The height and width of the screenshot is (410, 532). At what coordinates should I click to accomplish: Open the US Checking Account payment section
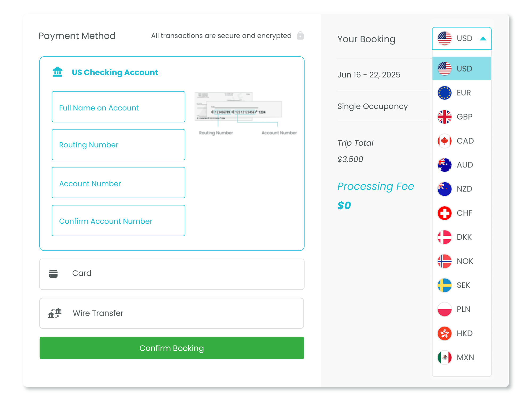(x=115, y=72)
